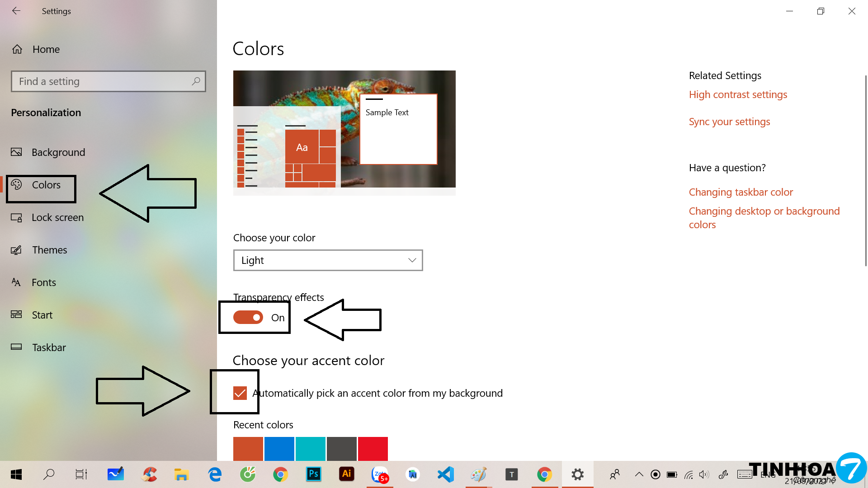Turn off Transparency effects toggle
The image size is (868, 488).
248,317
